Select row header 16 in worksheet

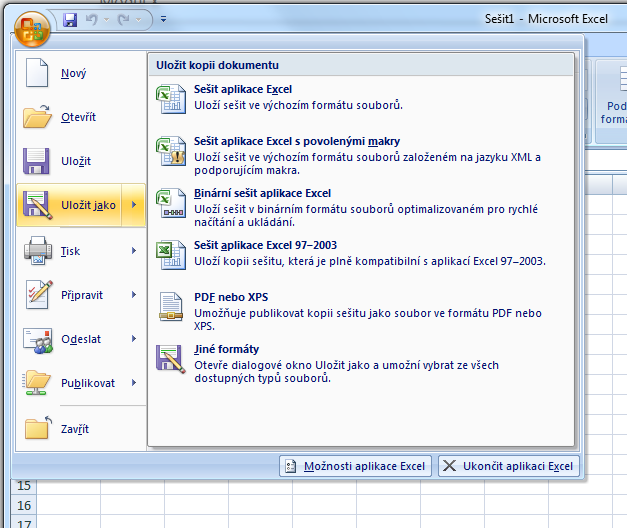pyautogui.click(x=24, y=506)
